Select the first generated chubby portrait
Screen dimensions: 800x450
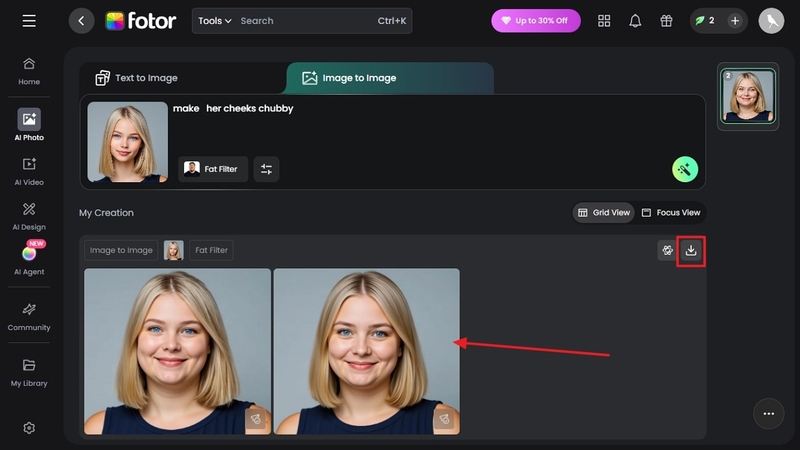pyautogui.click(x=177, y=351)
